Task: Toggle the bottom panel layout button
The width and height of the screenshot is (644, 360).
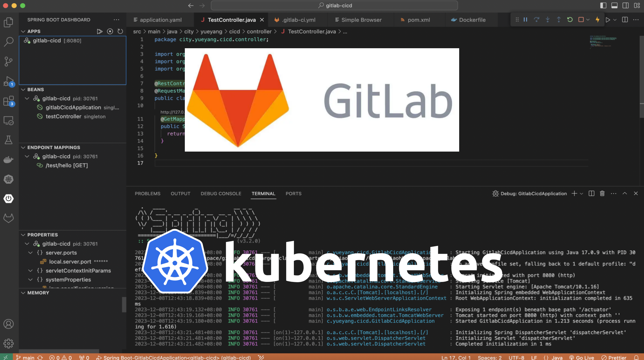Action: click(x=614, y=5)
